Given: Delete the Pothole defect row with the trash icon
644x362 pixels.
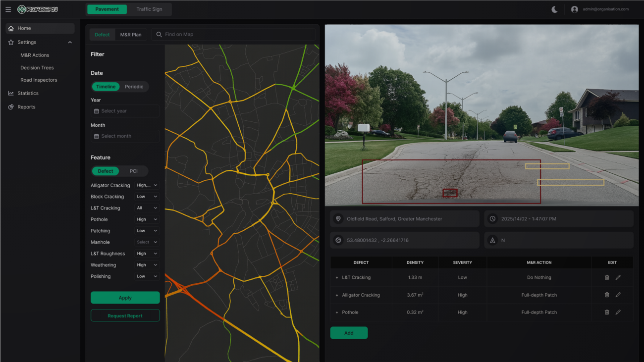Looking at the screenshot, I should click(x=607, y=312).
